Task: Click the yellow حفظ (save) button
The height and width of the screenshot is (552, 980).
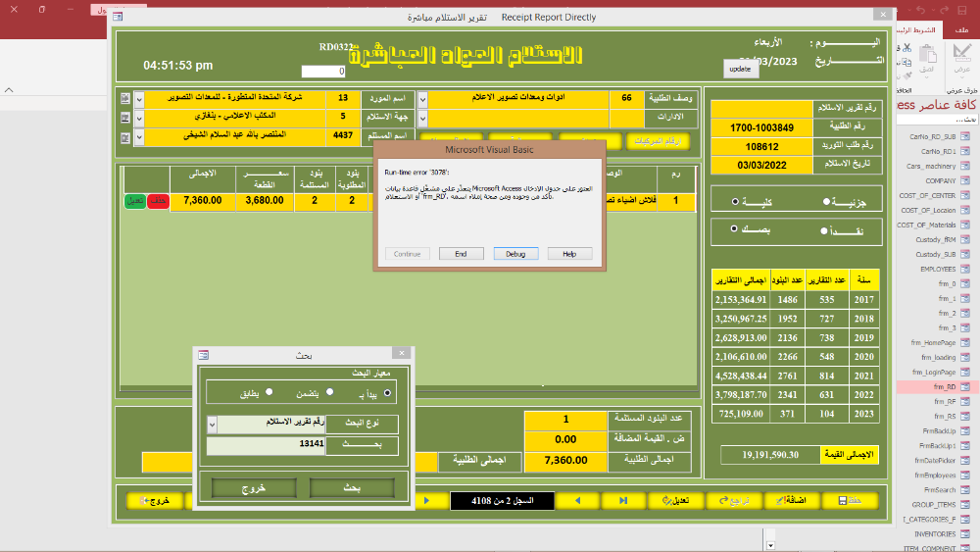Action: (x=851, y=500)
